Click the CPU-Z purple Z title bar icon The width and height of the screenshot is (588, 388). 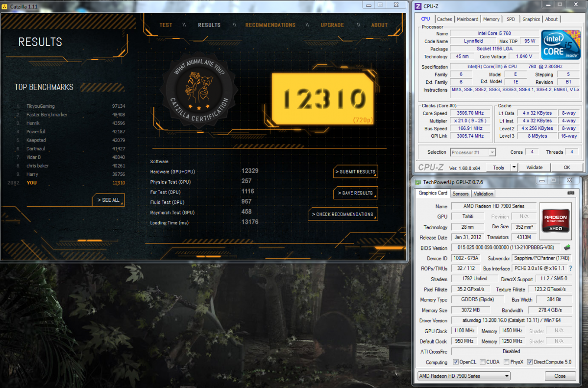(x=417, y=6)
